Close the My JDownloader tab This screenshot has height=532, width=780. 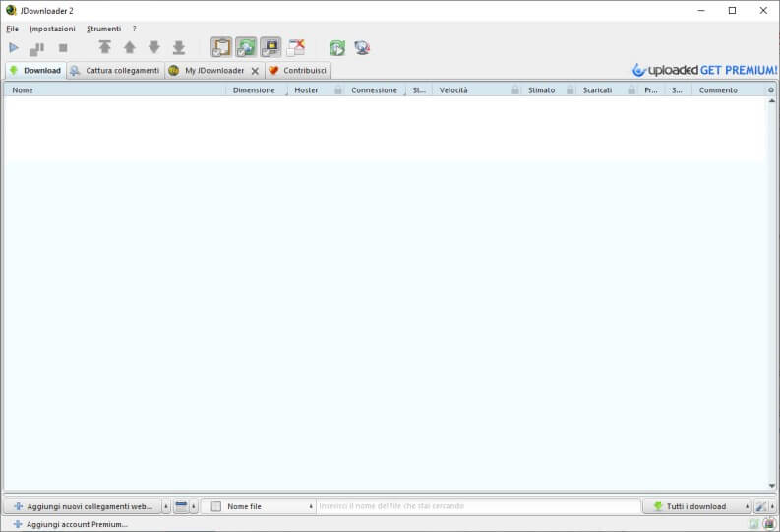[255, 71]
